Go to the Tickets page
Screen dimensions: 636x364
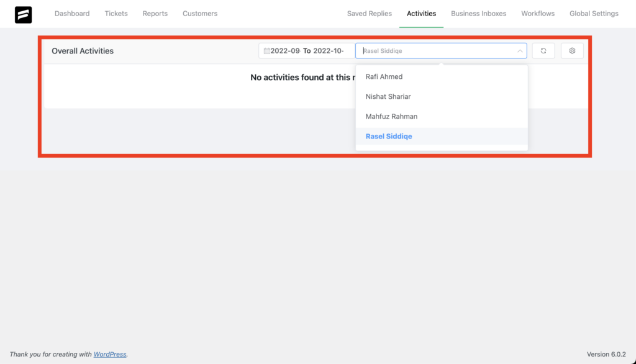(116, 14)
